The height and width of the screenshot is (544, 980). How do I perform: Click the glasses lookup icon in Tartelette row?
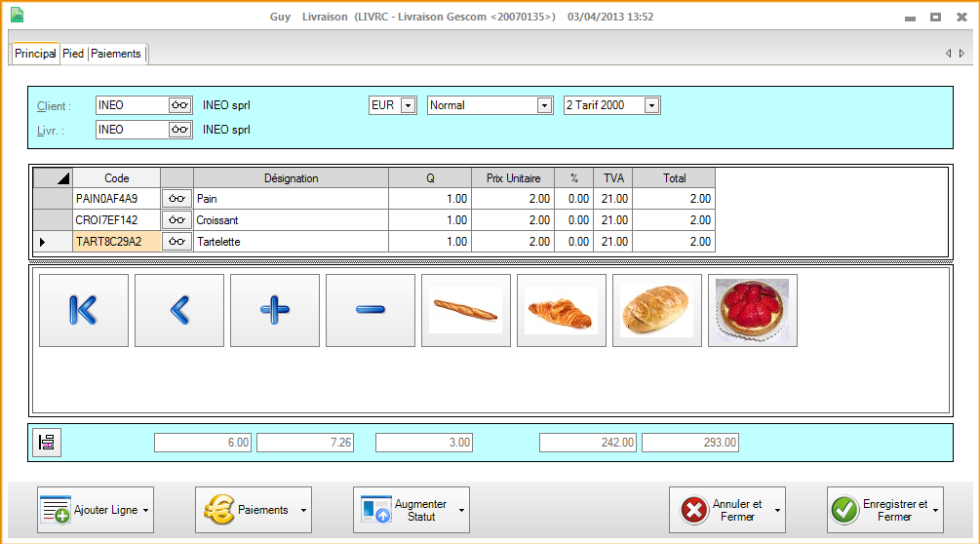coord(176,242)
